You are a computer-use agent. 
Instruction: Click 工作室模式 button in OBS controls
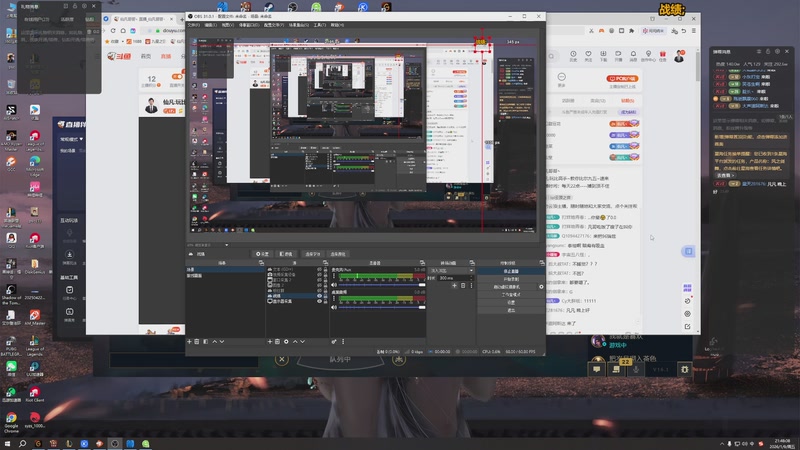pyautogui.click(x=511, y=294)
